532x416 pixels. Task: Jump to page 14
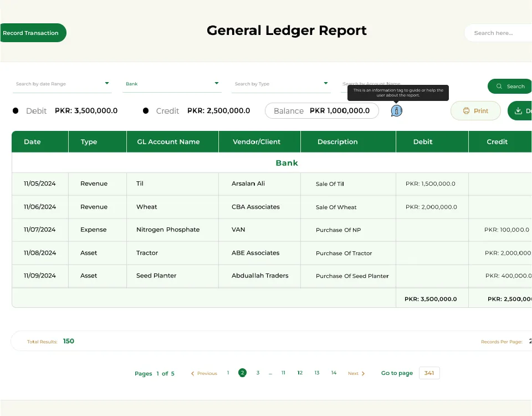(334, 373)
